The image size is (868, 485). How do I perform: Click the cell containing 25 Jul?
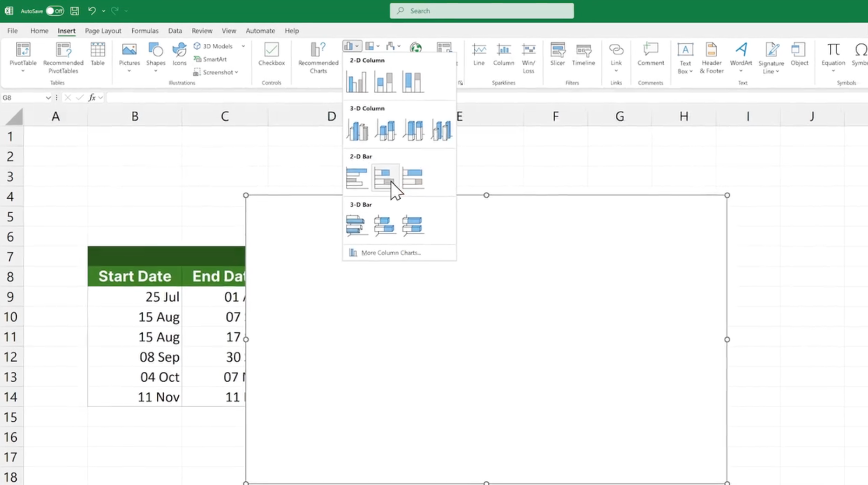135,296
